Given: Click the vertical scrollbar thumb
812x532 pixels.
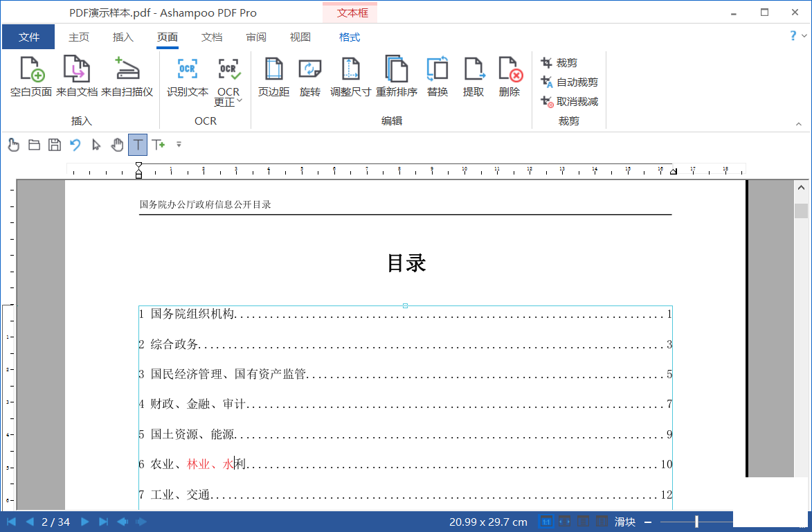Looking at the screenshot, I should point(801,211).
